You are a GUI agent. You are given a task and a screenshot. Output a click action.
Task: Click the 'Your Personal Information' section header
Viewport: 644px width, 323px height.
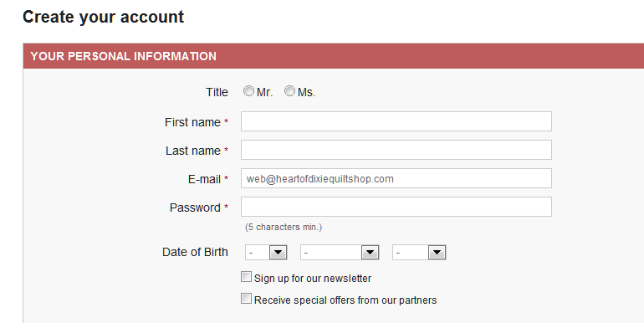point(123,56)
